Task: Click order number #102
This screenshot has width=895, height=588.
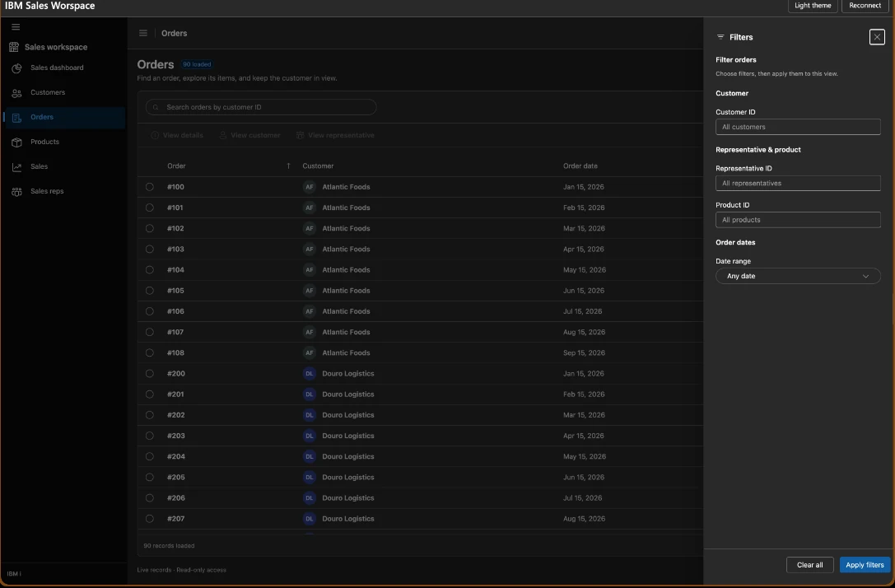Action: pos(175,228)
